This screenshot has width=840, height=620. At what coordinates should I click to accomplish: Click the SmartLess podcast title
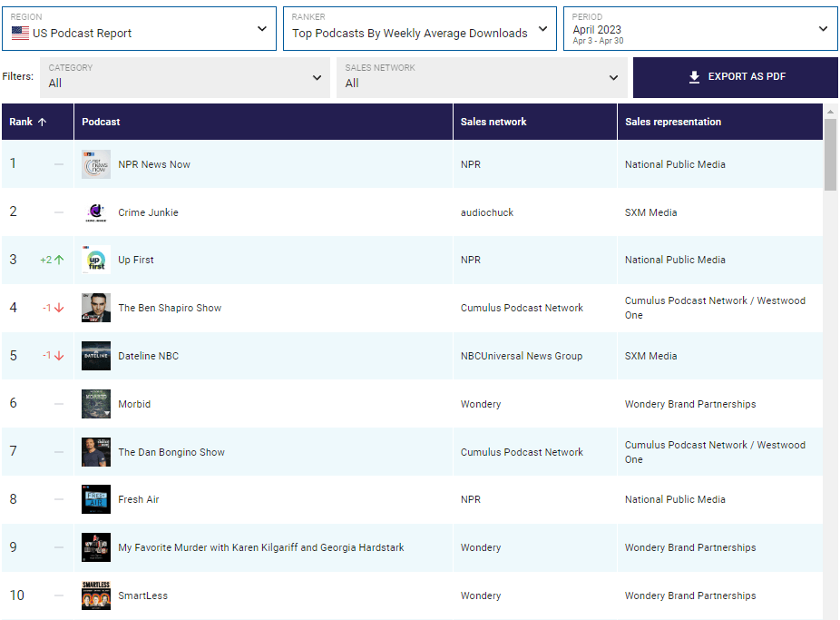click(x=143, y=595)
